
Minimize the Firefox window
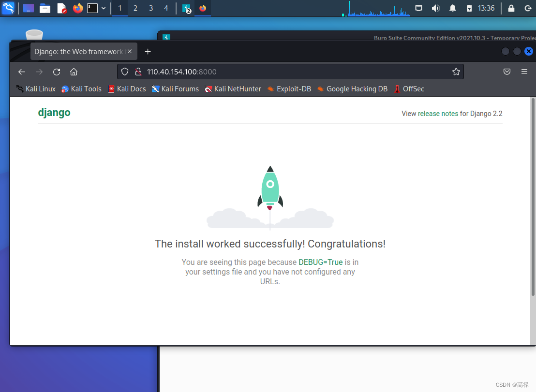pyautogui.click(x=506, y=51)
